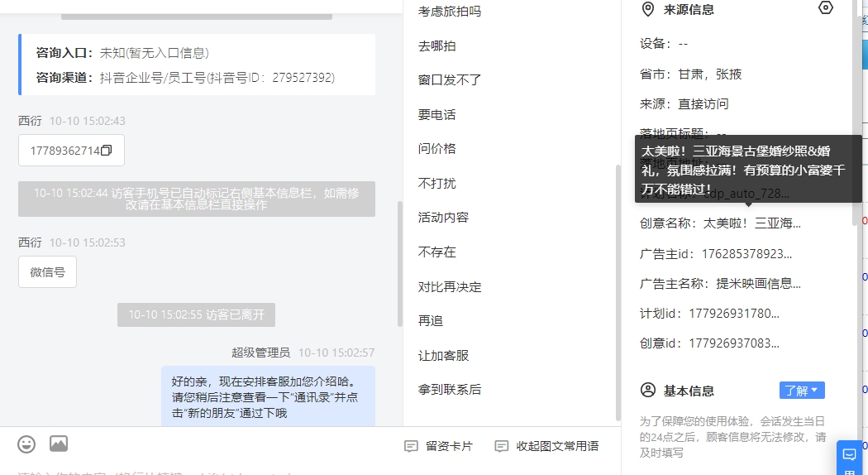Select quick phrase 对比再决定
The image size is (868, 475).
pyautogui.click(x=450, y=287)
